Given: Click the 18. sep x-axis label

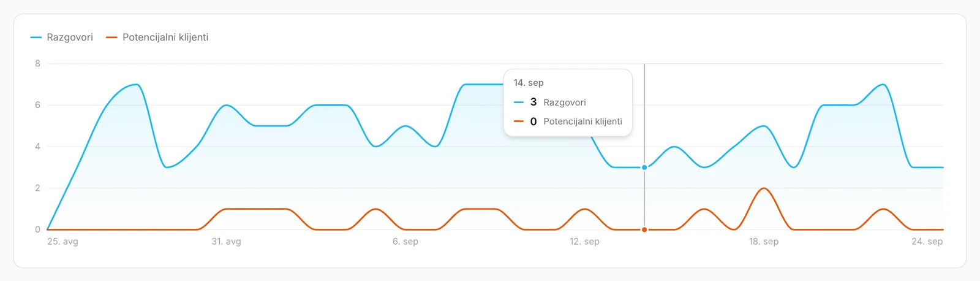Looking at the screenshot, I should pos(764,242).
